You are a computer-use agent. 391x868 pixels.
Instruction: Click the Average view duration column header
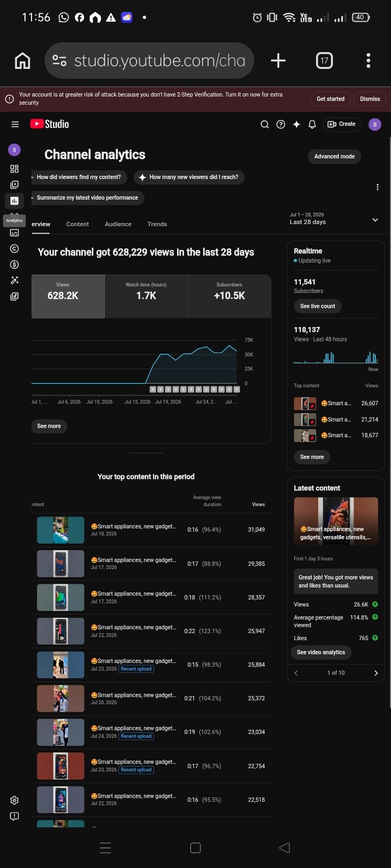click(x=207, y=501)
